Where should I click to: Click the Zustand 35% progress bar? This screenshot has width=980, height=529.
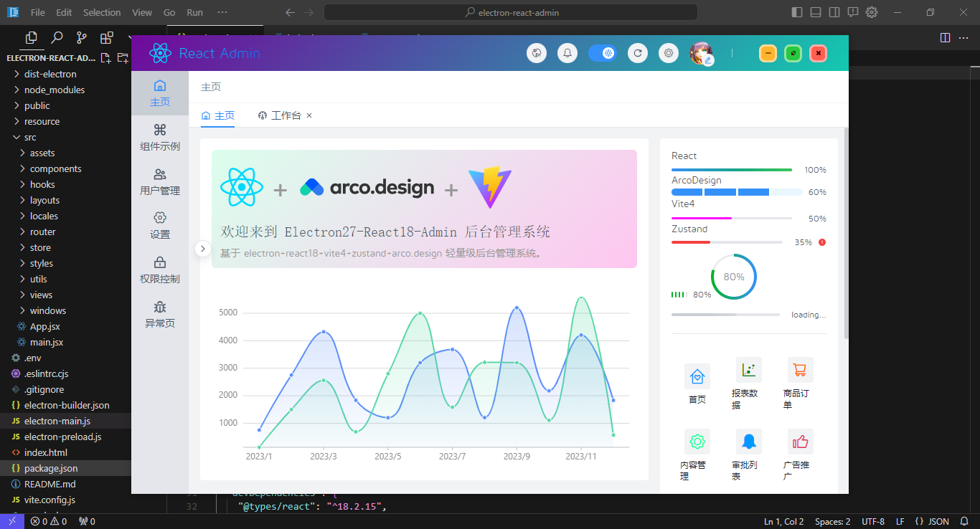click(x=727, y=242)
